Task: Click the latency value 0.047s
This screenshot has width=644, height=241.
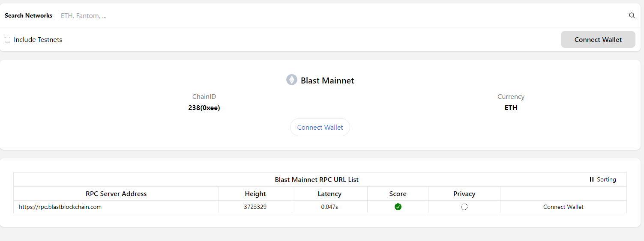Action: click(x=329, y=207)
